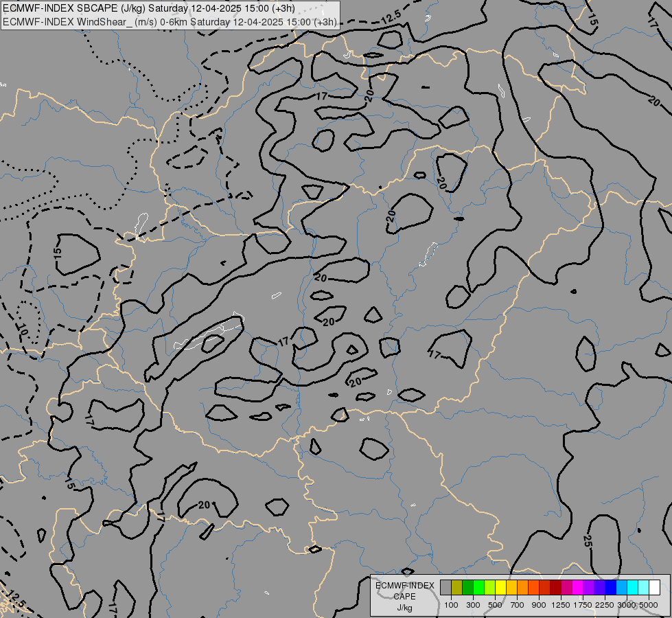This screenshot has width=672, height=618.
Task: Click legend tick label 500
Action: tap(495, 605)
